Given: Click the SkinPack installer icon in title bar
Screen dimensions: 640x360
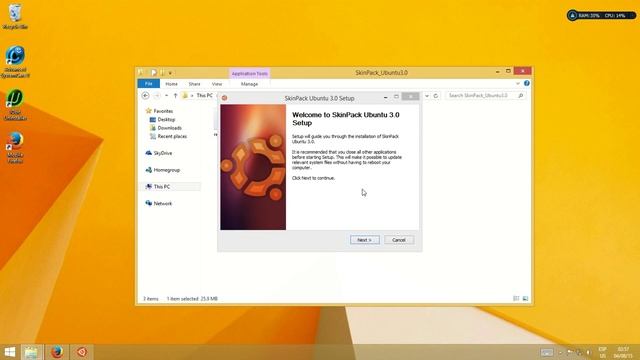Looking at the screenshot, I should (224, 98).
